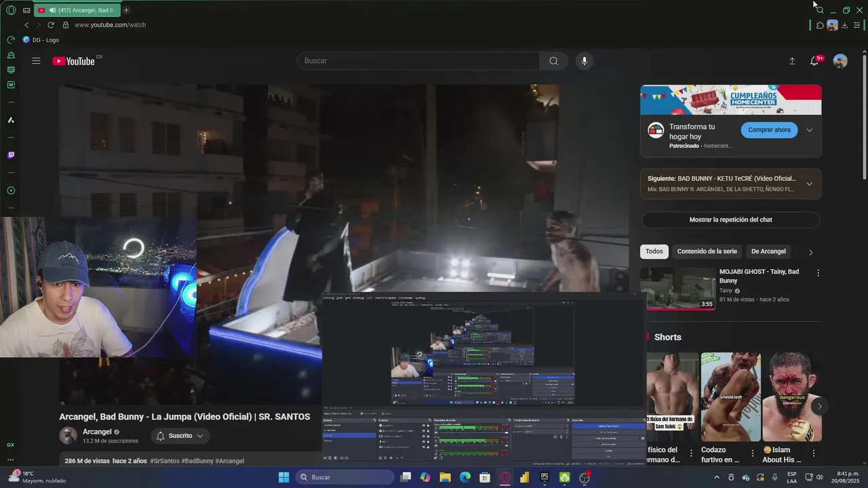
Task: Open the YouTube hamburger guide menu
Action: point(36,61)
